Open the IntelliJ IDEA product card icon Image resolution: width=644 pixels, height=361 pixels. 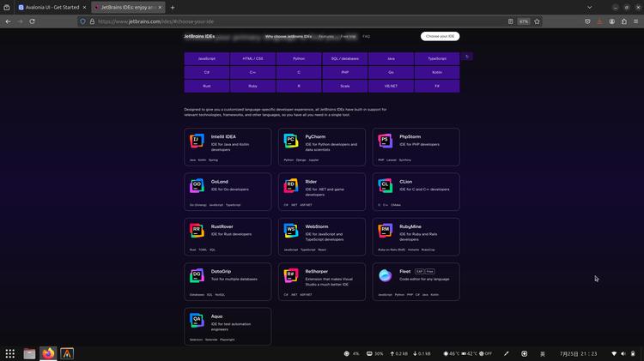(197, 141)
